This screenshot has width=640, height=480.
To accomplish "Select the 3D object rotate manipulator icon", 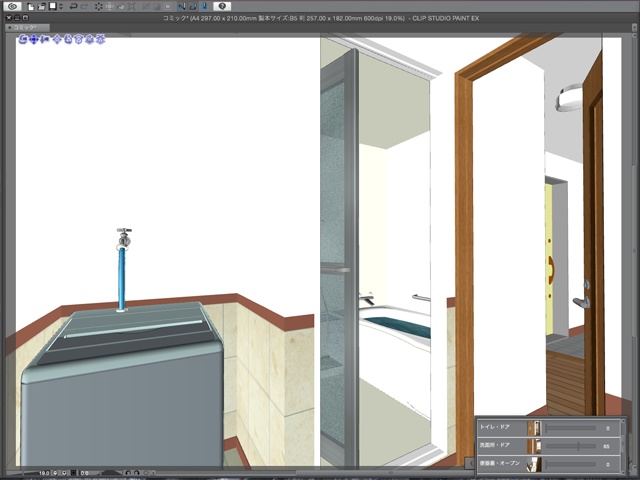I will pyautogui.click(x=68, y=39).
